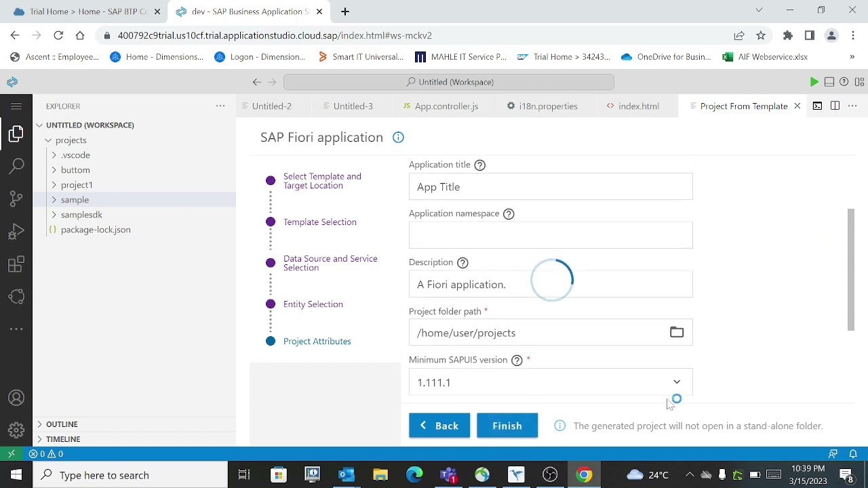This screenshot has width=868, height=488.
Task: Expand the sample folder
Action: [x=75, y=200]
